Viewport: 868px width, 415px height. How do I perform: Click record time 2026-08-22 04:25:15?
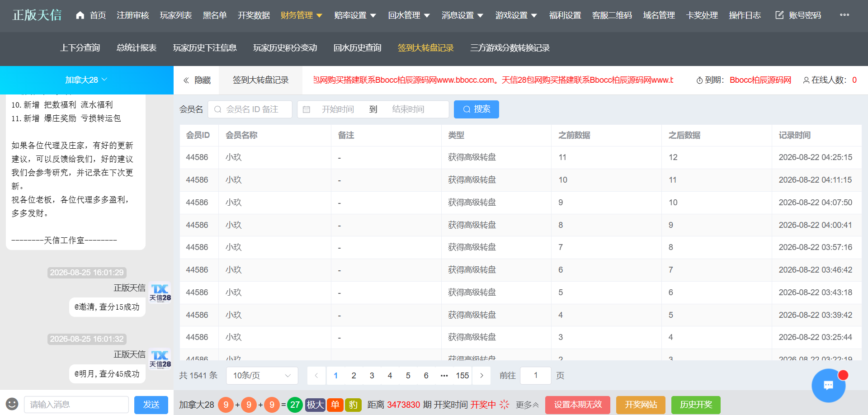pyautogui.click(x=816, y=157)
